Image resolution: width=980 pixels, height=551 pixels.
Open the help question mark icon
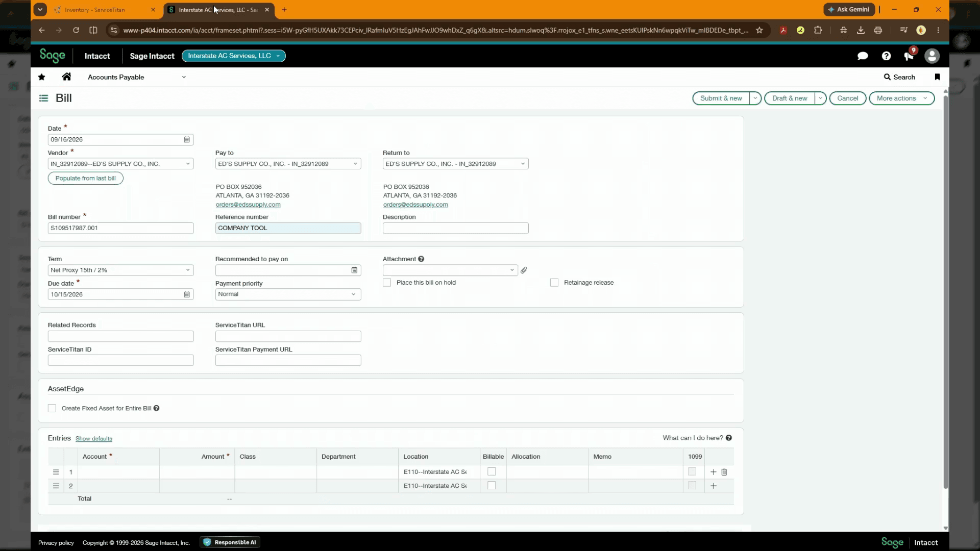886,56
